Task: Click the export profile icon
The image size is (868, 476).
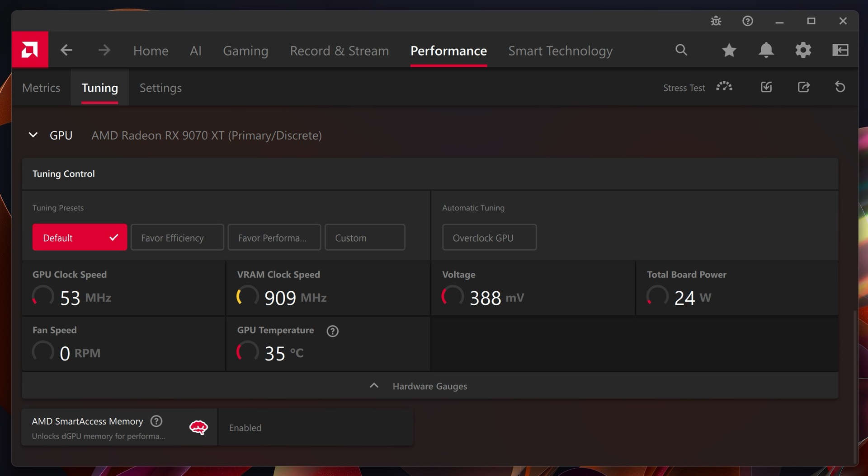Action: point(803,87)
